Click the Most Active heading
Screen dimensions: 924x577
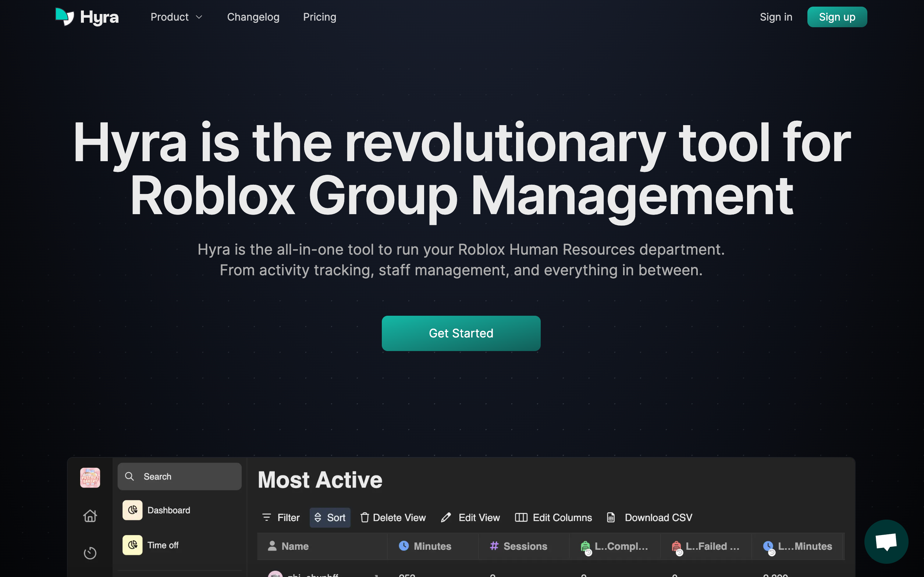pos(320,480)
